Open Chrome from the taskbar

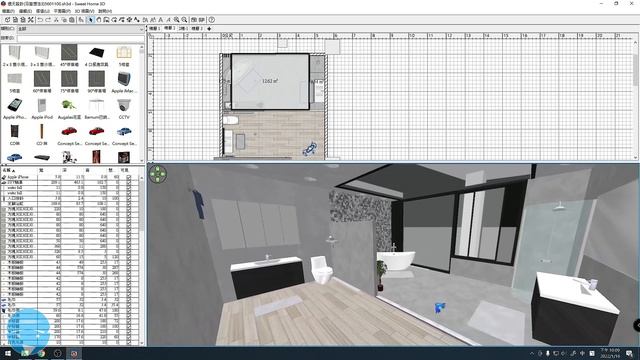(x=41, y=353)
